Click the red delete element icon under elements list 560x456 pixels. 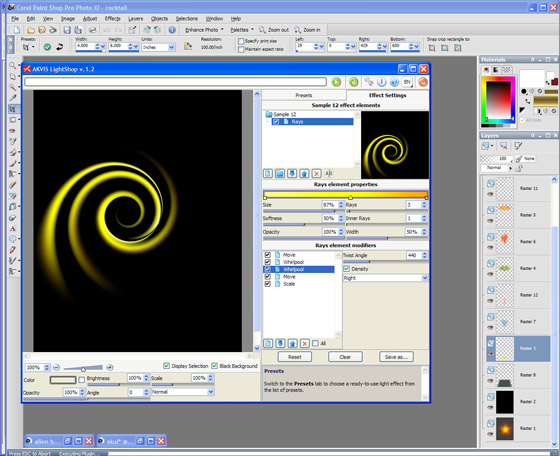pyautogui.click(x=316, y=174)
